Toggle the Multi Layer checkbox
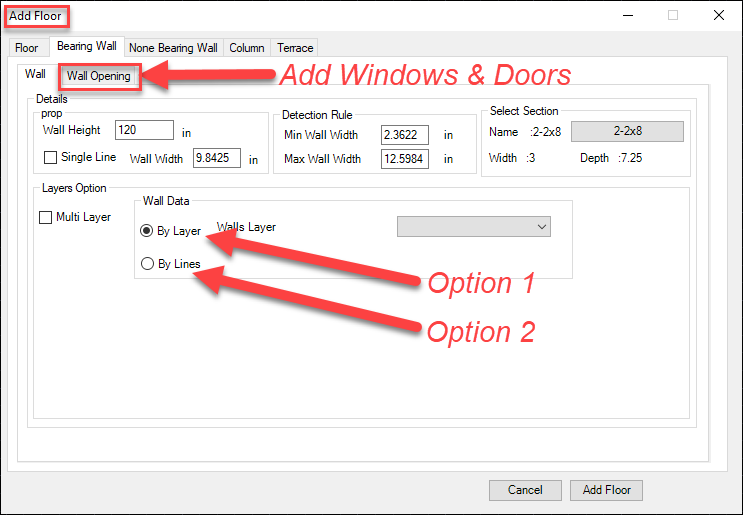 46,217
